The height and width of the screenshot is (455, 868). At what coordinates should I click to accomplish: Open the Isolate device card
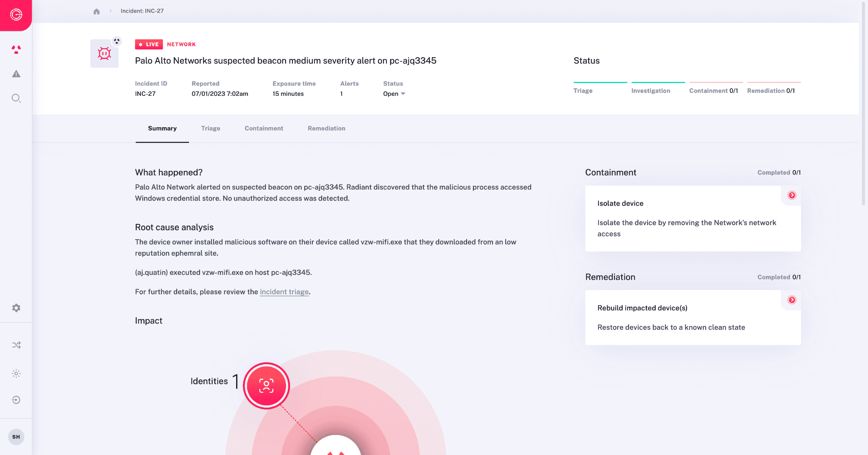pyautogui.click(x=693, y=218)
